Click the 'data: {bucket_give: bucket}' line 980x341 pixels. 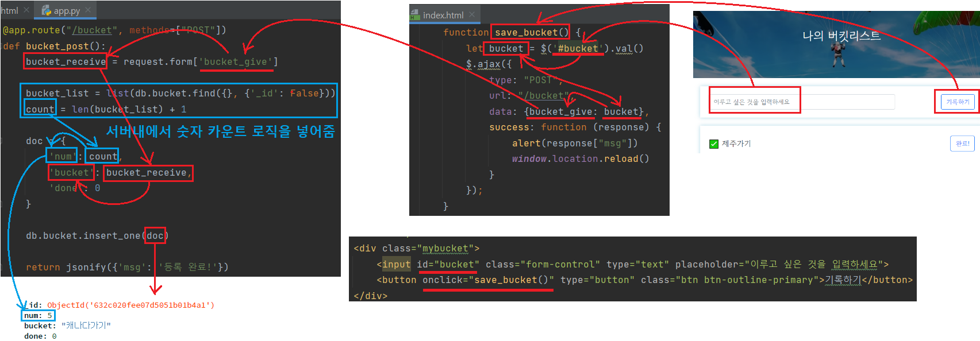569,111
